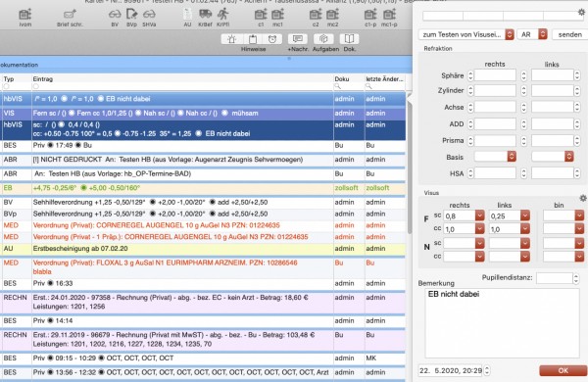Toggle the filter circle under Eintrag column

point(35,86)
